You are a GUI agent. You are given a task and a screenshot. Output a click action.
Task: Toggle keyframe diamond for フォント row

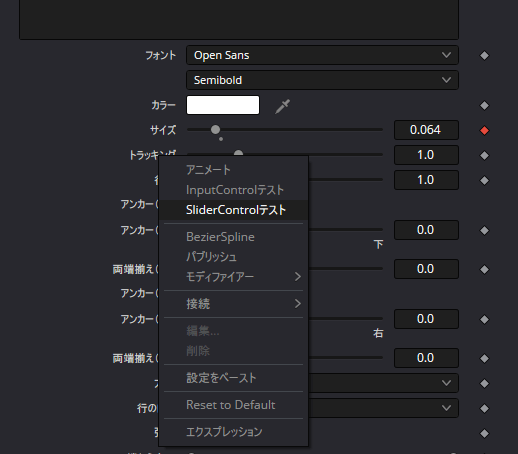484,55
